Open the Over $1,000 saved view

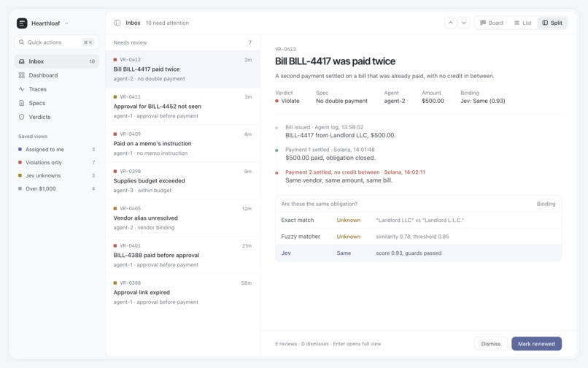[x=57, y=188]
